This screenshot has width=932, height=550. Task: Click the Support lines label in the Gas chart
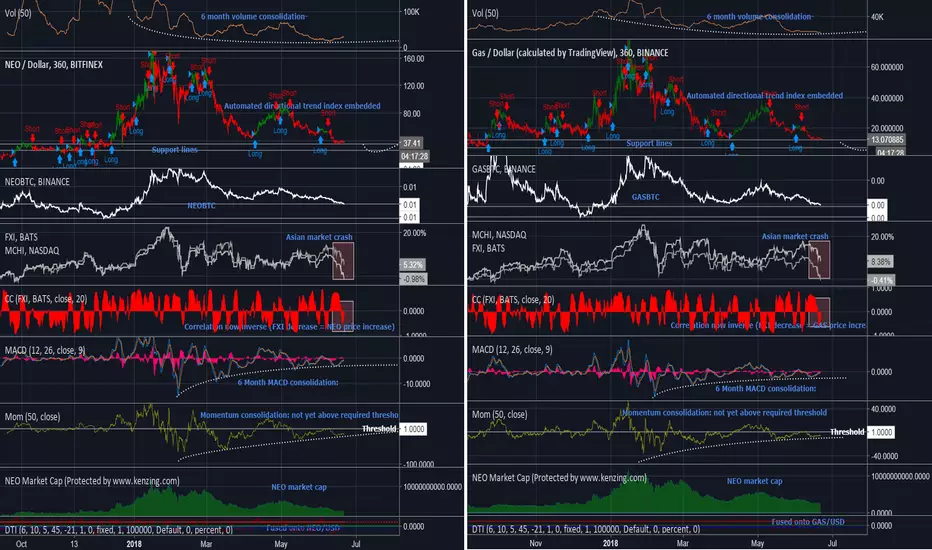(649, 143)
